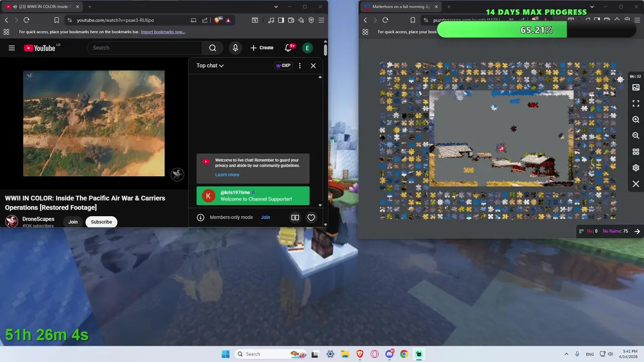Zoom in on the puzzle

[x=636, y=120]
